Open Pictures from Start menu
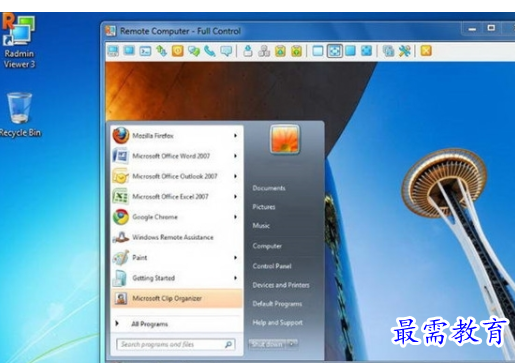Viewport: 515px width, 363px height. [264, 207]
